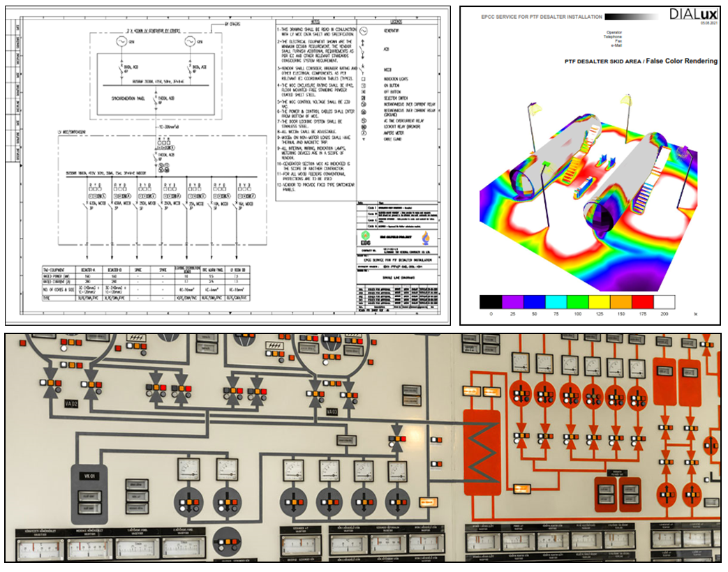Click the NOTES header of the drawing
The height and width of the screenshot is (572, 728).
(315, 22)
